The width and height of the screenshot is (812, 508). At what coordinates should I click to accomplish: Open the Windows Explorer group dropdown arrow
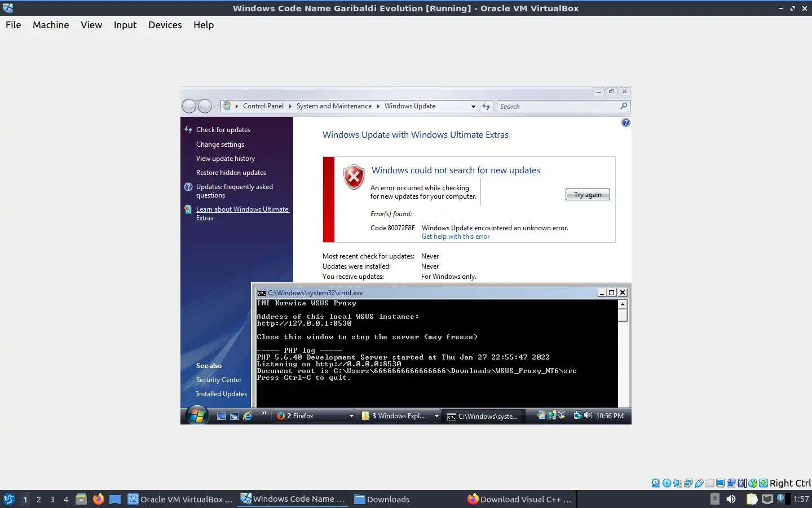pos(436,416)
